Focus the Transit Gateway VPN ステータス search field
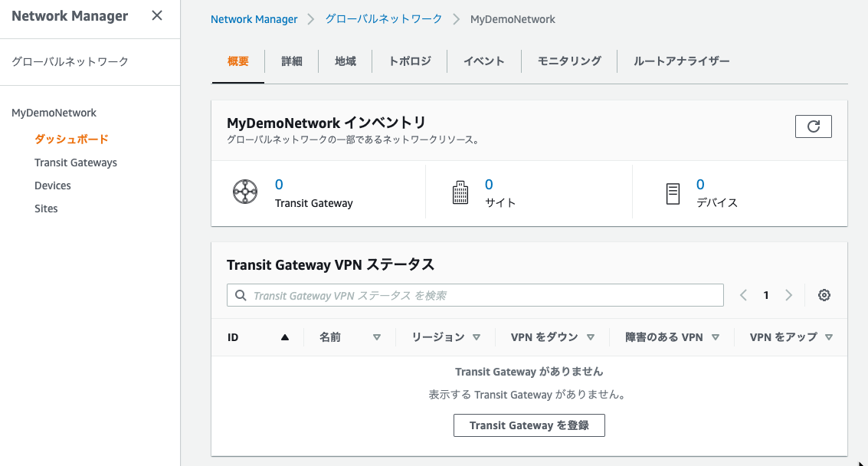The width and height of the screenshot is (868, 466). coord(475,295)
